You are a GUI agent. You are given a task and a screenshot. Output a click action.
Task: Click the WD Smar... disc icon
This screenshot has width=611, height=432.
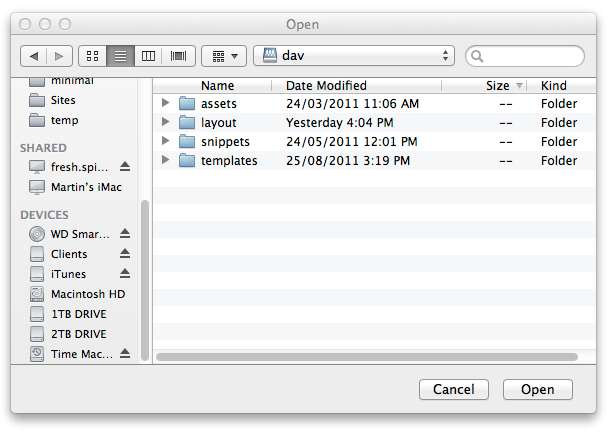(37, 234)
